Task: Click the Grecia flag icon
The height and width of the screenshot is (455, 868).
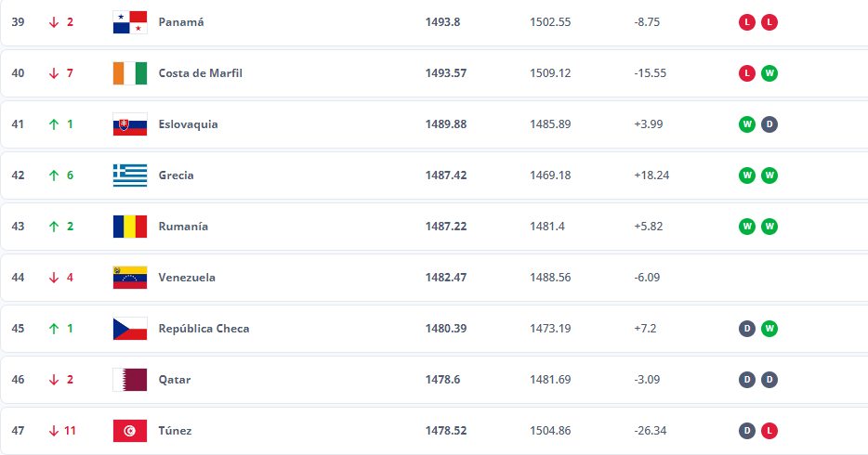Action: click(130, 175)
